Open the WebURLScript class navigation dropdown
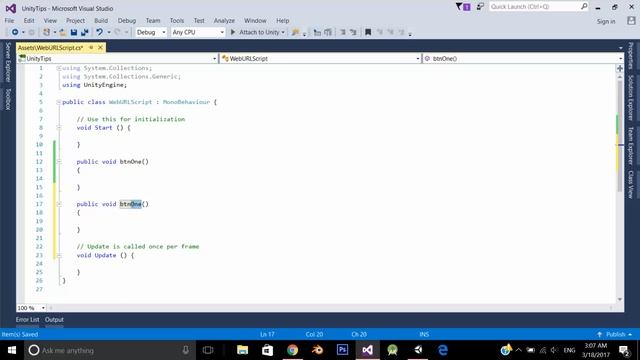 click(418, 59)
